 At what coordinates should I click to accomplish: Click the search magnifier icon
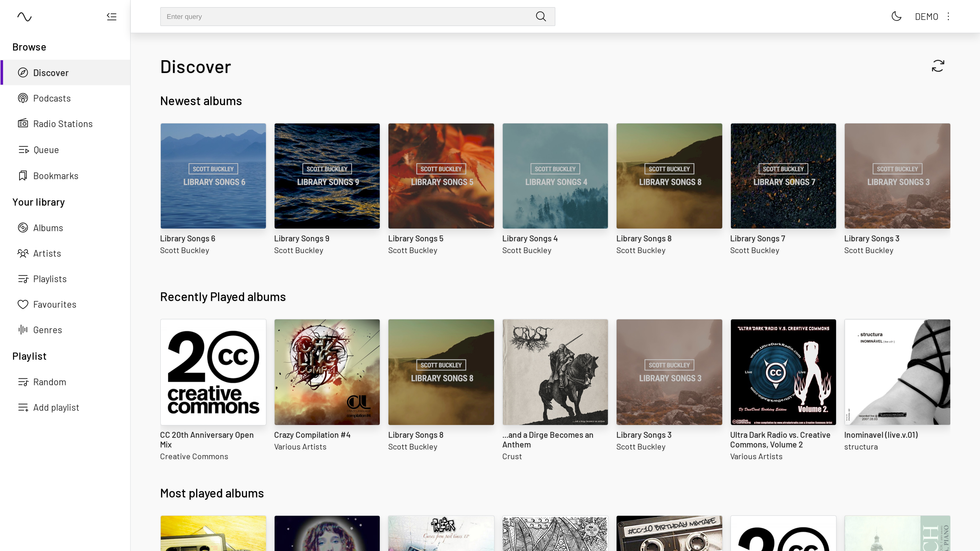541,17
